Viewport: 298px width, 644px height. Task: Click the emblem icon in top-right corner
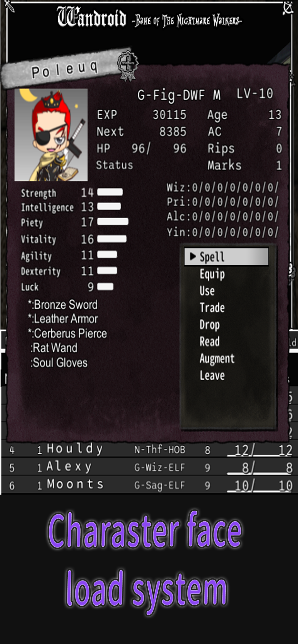click(x=288, y=8)
